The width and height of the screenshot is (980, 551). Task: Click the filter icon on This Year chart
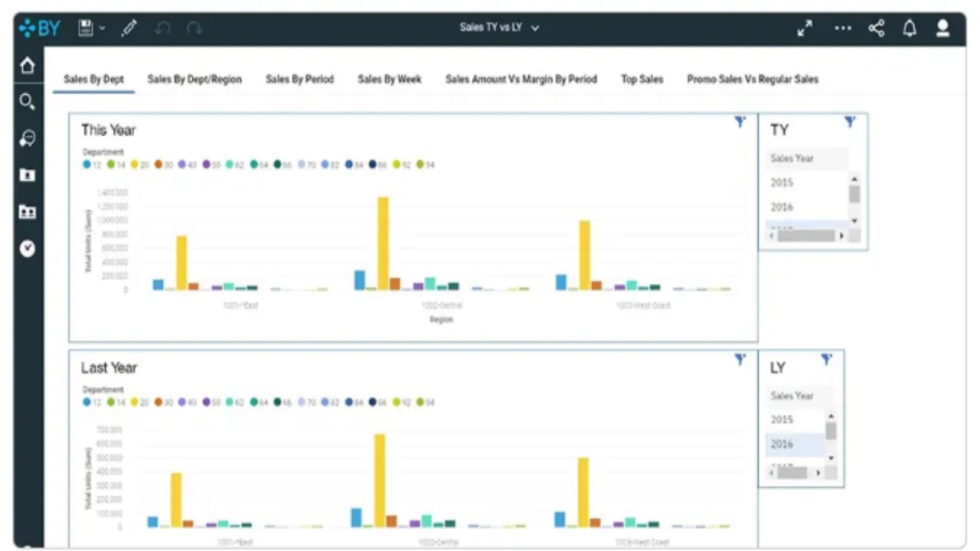click(x=740, y=122)
